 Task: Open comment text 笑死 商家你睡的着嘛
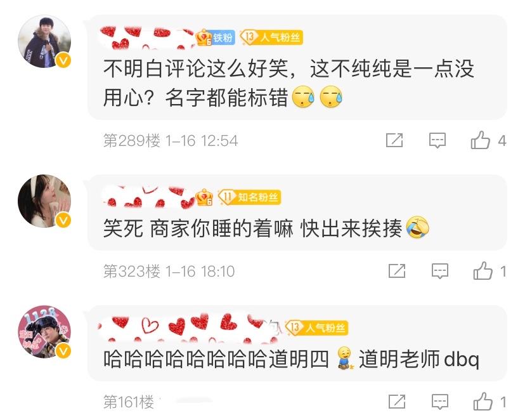point(266,228)
